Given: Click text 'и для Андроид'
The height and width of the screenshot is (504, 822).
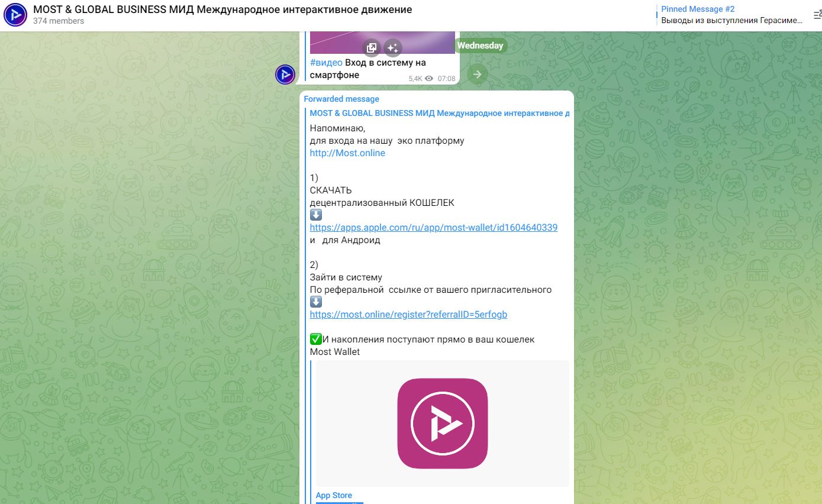Looking at the screenshot, I should (345, 241).
